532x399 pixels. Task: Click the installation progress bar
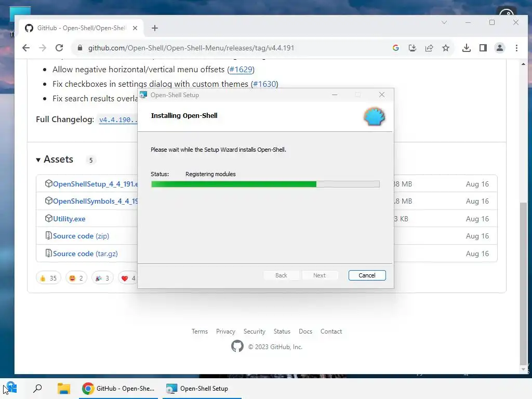(265, 184)
